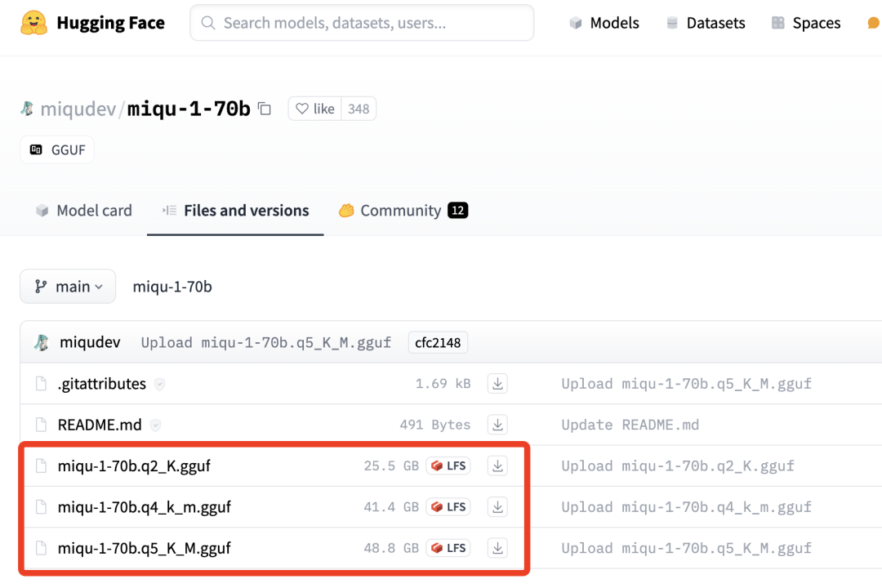Download miqu-1-70b.q2_K.gguf via download icon
882x588 pixels.
(x=497, y=465)
